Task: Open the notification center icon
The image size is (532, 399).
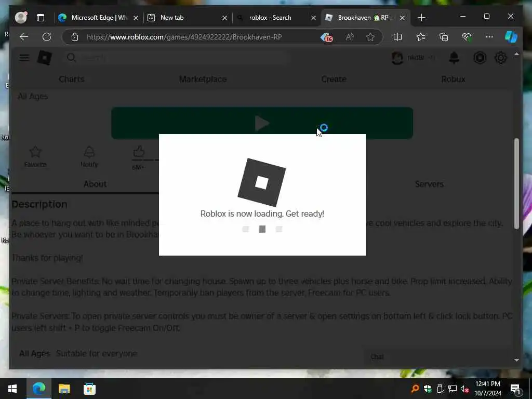Action: (515, 389)
